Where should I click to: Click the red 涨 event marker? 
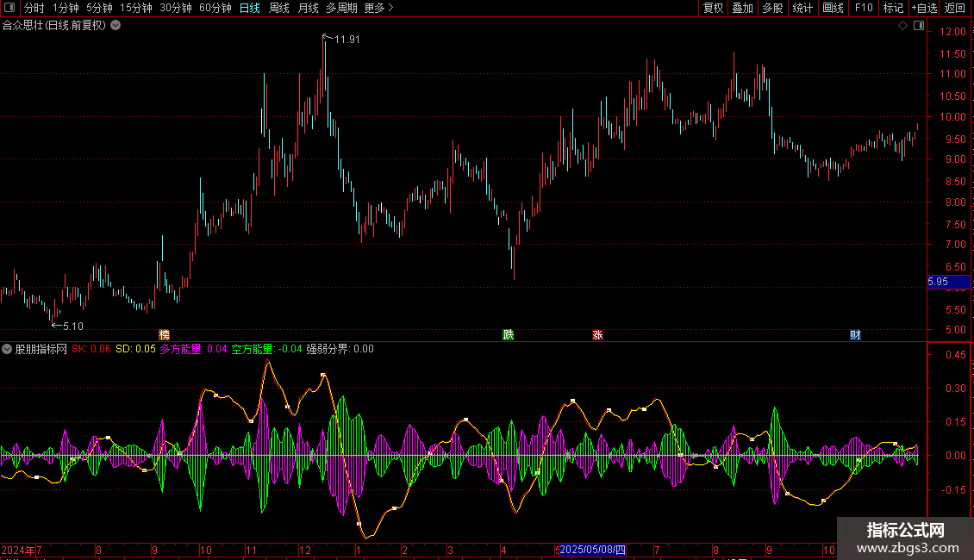click(597, 335)
